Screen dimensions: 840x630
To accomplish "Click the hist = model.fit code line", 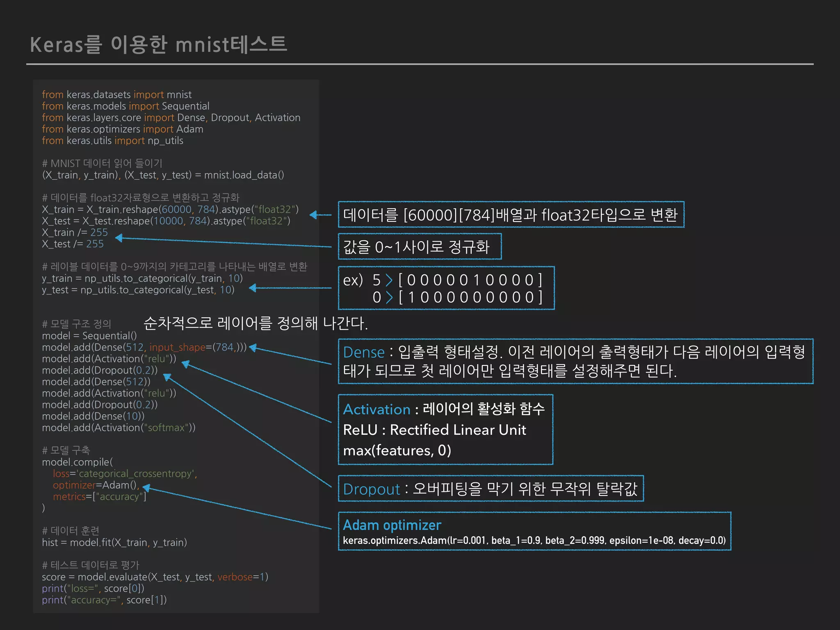I will coord(114,543).
